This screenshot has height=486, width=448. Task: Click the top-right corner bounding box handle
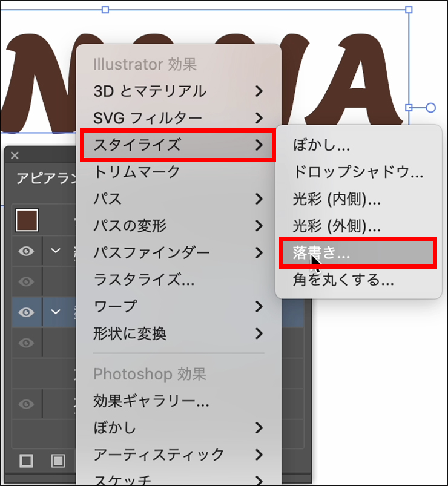(409, 10)
